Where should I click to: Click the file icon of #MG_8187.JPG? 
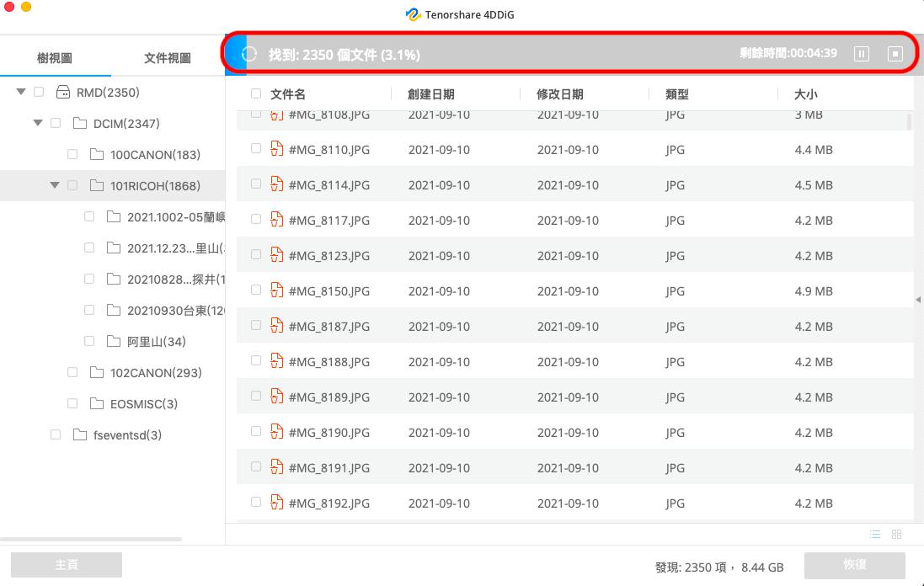(276, 325)
